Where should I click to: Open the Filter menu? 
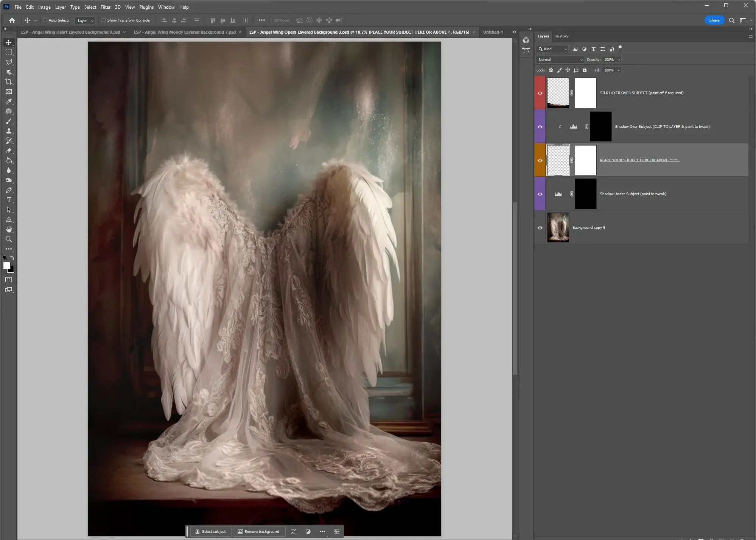(105, 7)
